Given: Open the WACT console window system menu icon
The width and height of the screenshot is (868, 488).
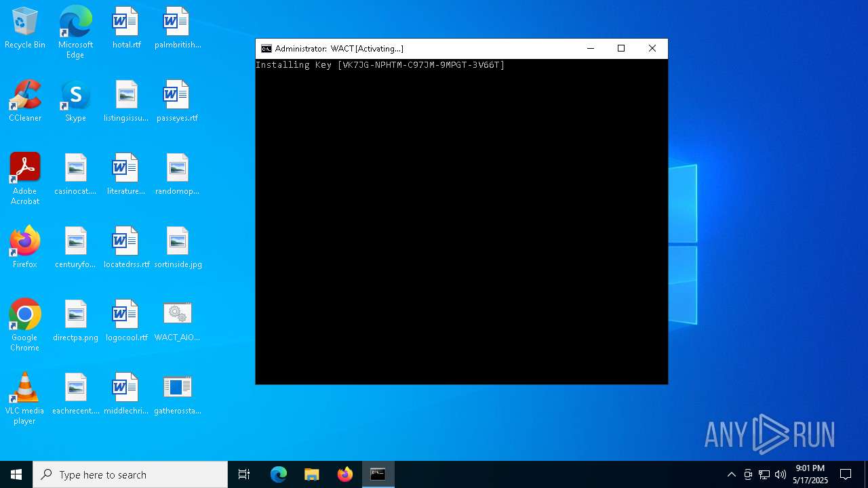Looking at the screenshot, I should [267, 49].
